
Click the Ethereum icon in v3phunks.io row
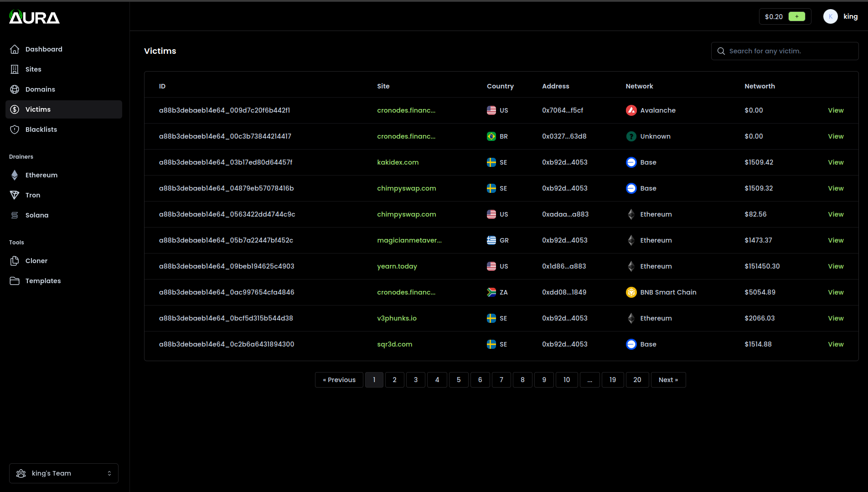click(x=631, y=318)
